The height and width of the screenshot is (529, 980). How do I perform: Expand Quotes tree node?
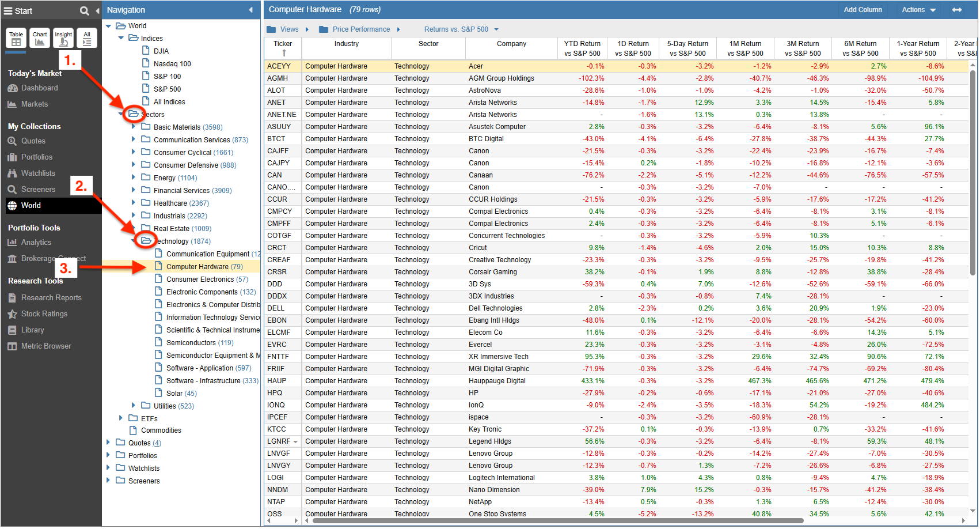(x=108, y=443)
